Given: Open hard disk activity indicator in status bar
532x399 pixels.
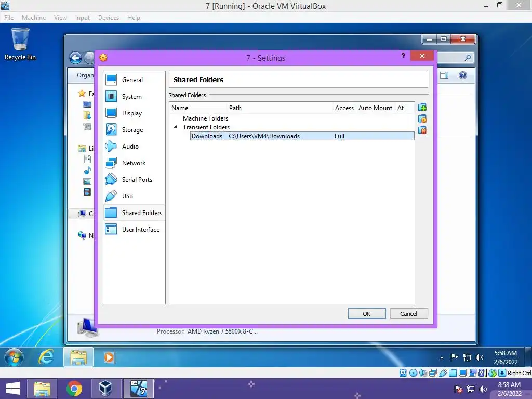Looking at the screenshot, I should pos(403,373).
